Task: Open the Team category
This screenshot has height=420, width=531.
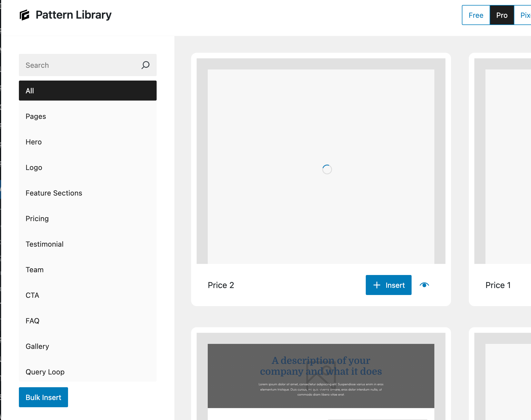Action: tap(88, 269)
